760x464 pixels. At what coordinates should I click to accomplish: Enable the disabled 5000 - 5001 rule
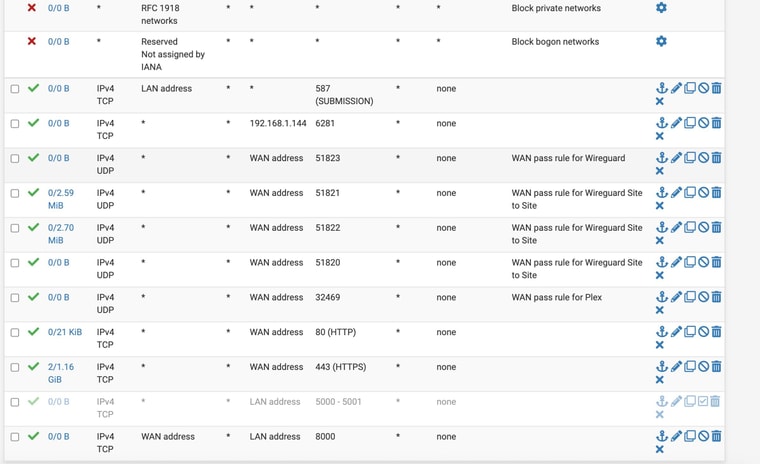pyautogui.click(x=703, y=401)
